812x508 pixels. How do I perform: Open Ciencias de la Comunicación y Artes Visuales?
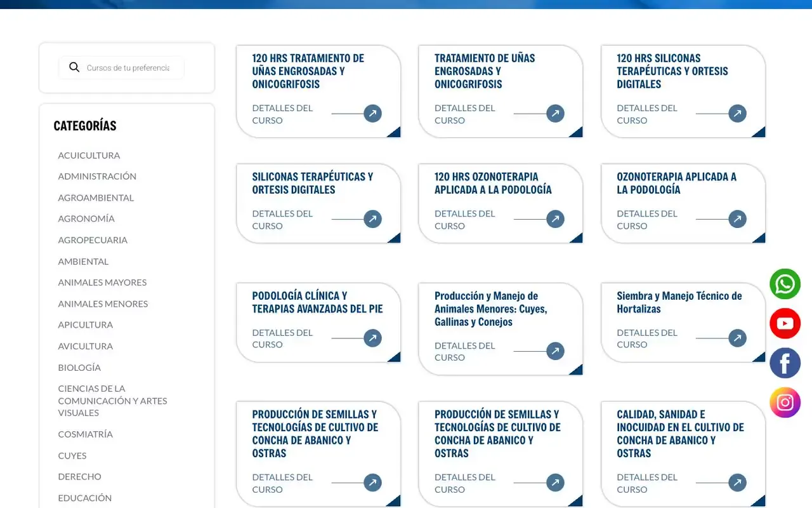click(112, 401)
